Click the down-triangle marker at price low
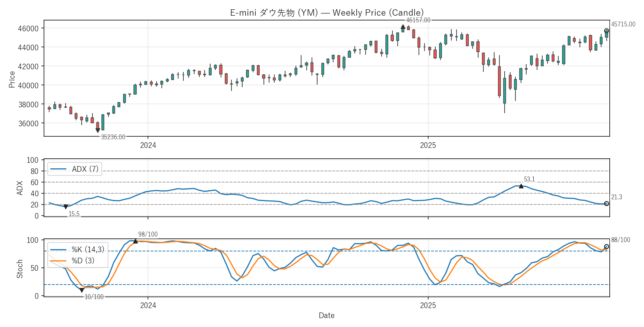 click(98, 130)
